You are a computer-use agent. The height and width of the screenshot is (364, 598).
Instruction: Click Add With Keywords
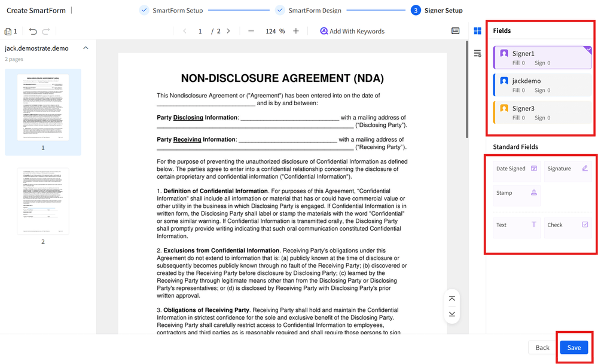point(352,31)
